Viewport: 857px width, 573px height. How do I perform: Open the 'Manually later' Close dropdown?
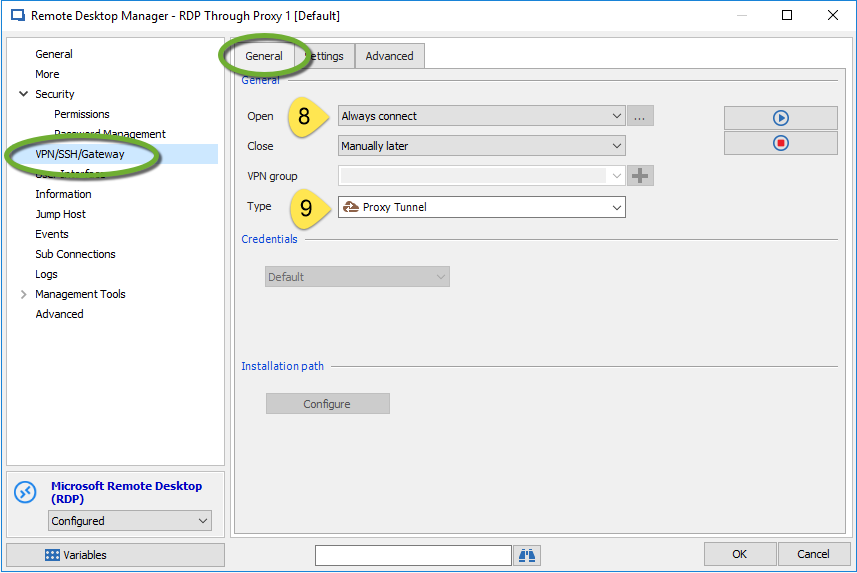tap(481, 146)
